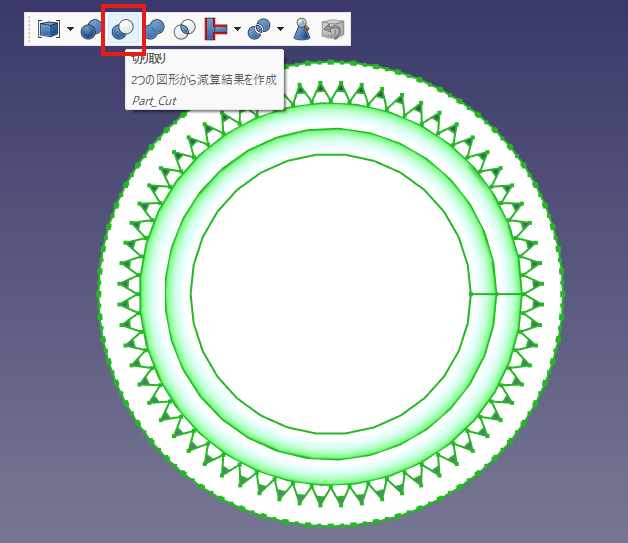The image size is (628, 543).
Task: Open the Split tools dropdown arrow
Action: click(280, 29)
